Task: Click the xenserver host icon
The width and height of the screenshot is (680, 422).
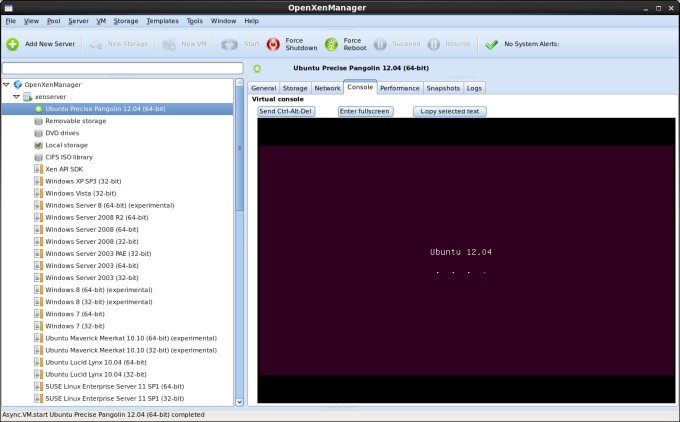Action: pos(28,97)
